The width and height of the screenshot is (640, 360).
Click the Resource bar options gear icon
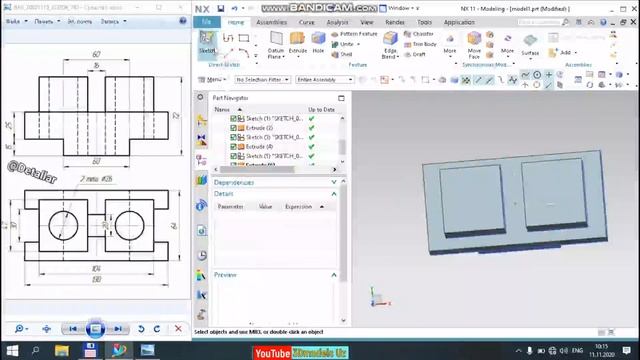[200, 97]
